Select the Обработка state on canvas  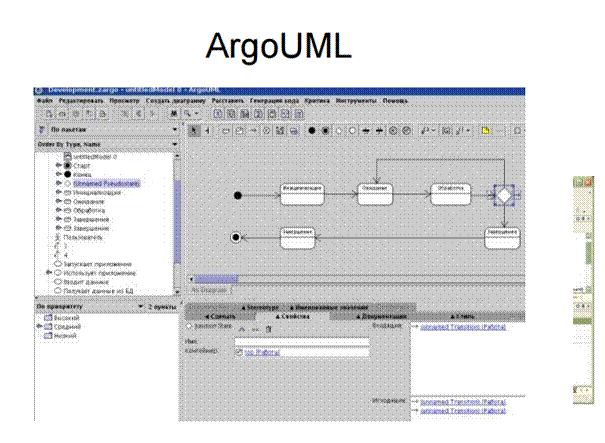pyautogui.click(x=450, y=194)
